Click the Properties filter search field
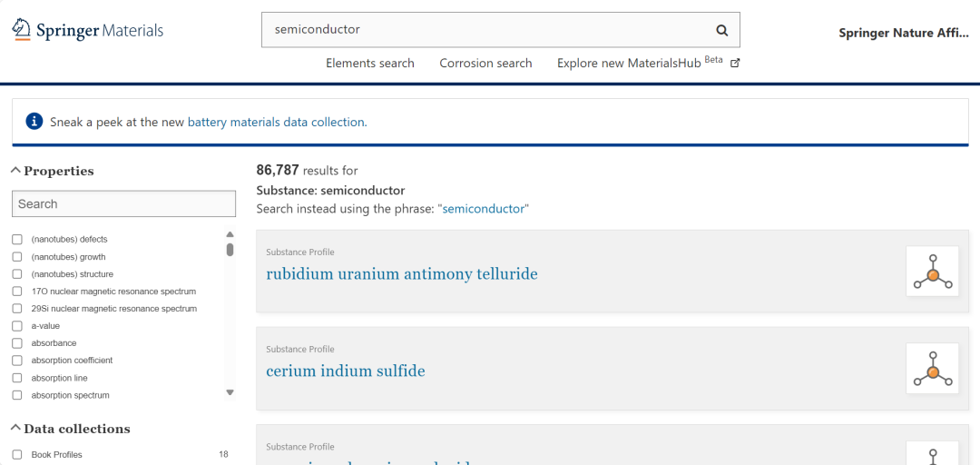Screen dimensions: 980x465 point(123,204)
